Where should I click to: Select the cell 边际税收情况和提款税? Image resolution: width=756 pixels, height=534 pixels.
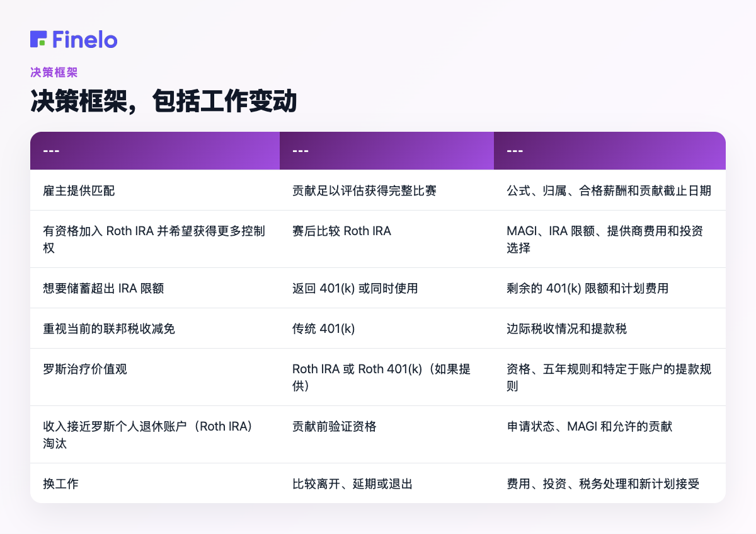(x=610, y=328)
